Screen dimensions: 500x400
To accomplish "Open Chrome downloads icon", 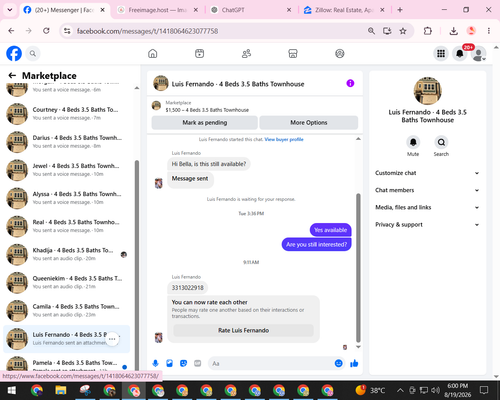I will [x=453, y=31].
